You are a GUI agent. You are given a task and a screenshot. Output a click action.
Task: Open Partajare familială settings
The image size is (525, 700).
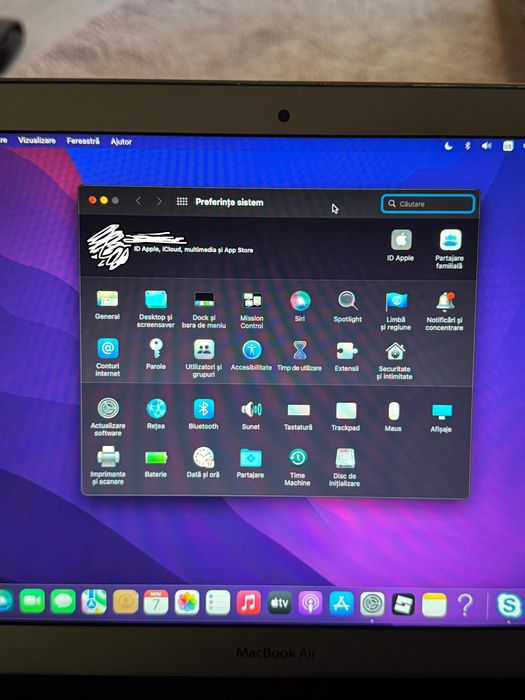pyautogui.click(x=450, y=249)
